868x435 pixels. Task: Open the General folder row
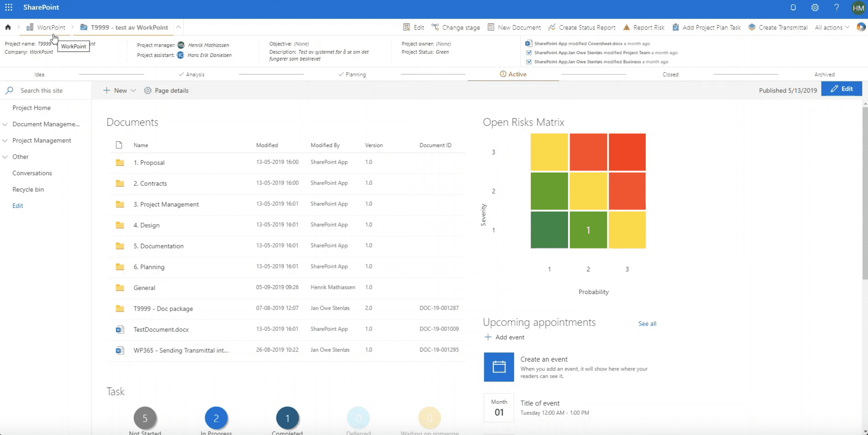coord(287,288)
